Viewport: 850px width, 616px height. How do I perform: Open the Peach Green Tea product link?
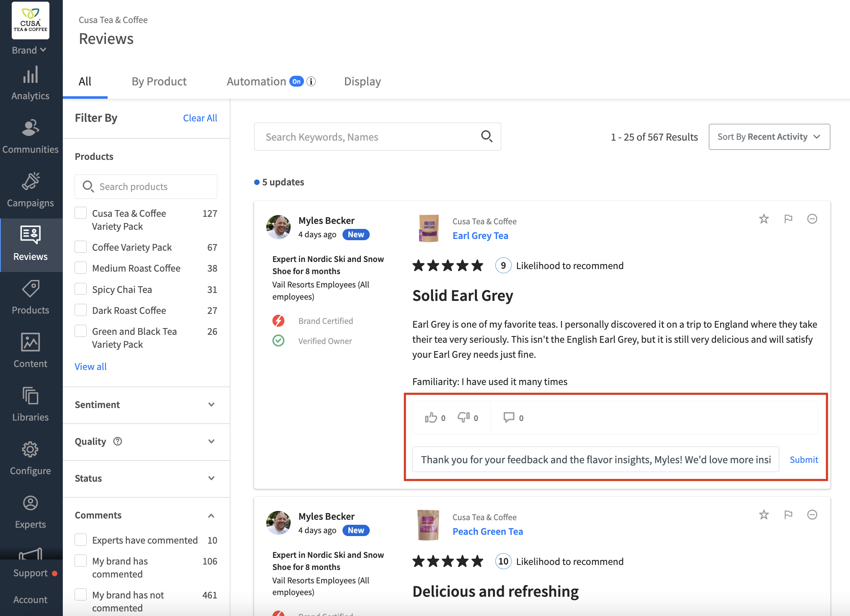[488, 531]
